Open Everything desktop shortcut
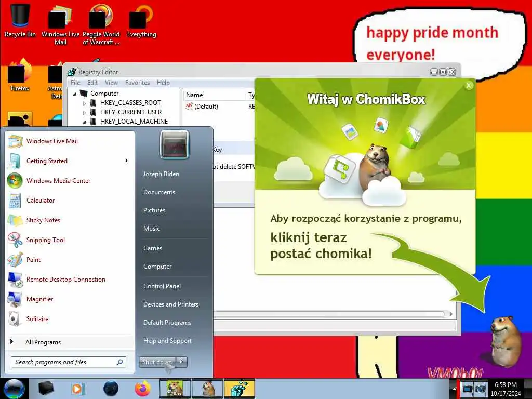The height and width of the screenshot is (399, 532). [x=141, y=20]
